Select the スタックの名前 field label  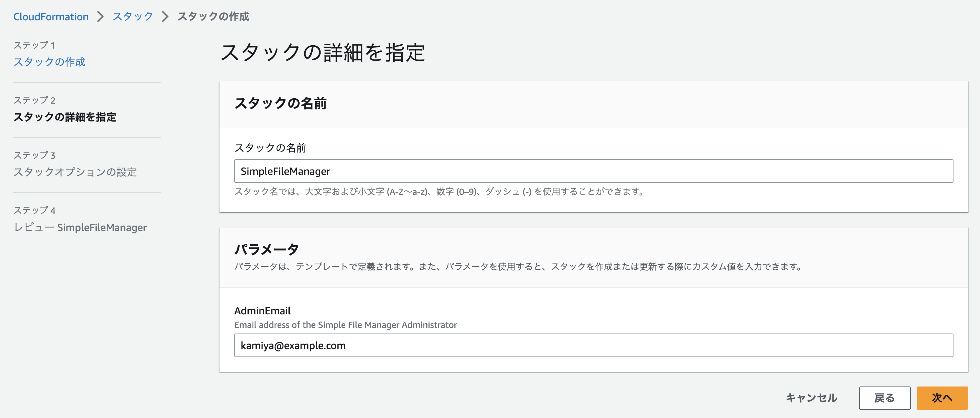(270, 148)
